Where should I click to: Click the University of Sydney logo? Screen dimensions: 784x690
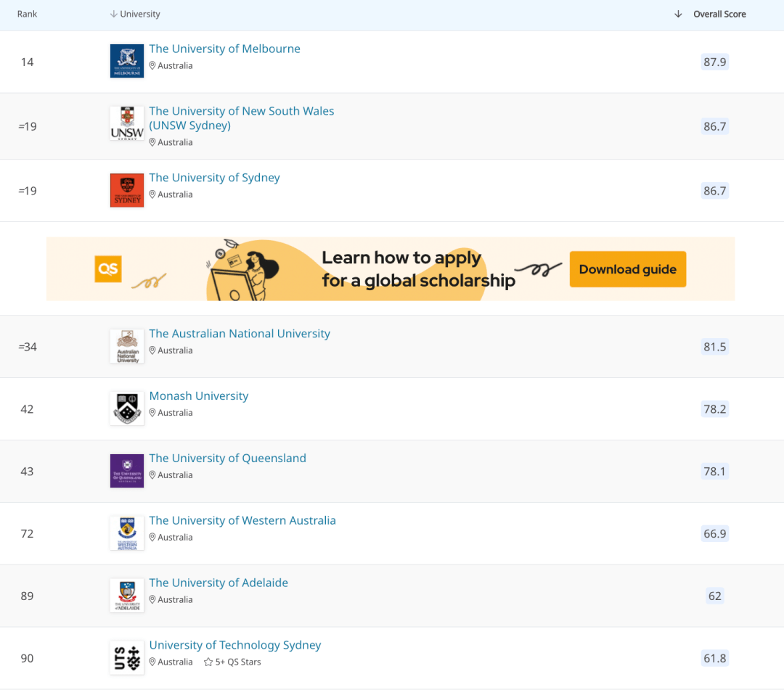pyautogui.click(x=127, y=190)
